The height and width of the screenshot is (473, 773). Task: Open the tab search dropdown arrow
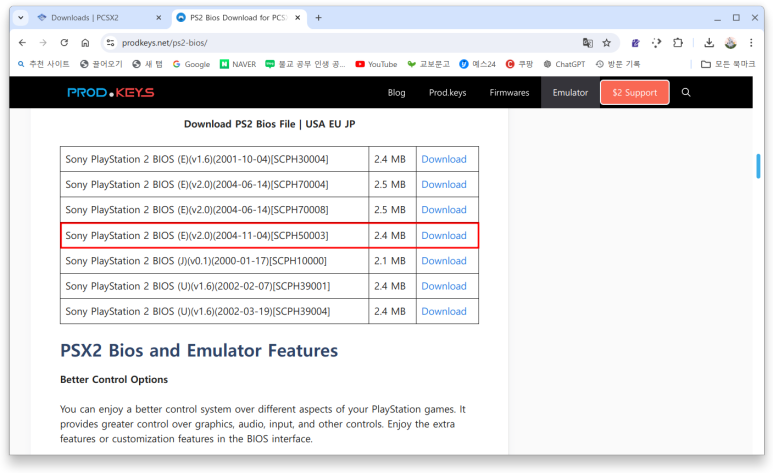21,18
